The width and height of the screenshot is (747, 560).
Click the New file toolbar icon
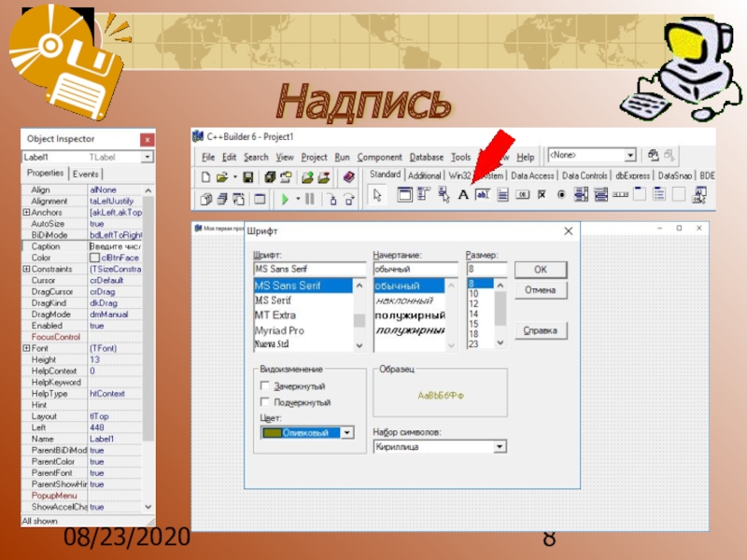pyautogui.click(x=205, y=177)
